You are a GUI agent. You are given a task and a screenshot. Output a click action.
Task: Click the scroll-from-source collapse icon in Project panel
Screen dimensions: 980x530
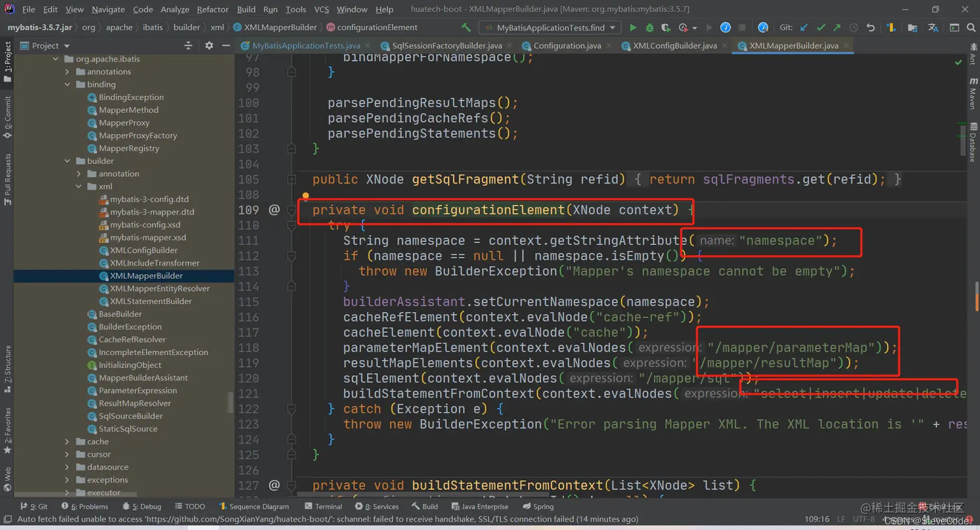click(x=188, y=45)
